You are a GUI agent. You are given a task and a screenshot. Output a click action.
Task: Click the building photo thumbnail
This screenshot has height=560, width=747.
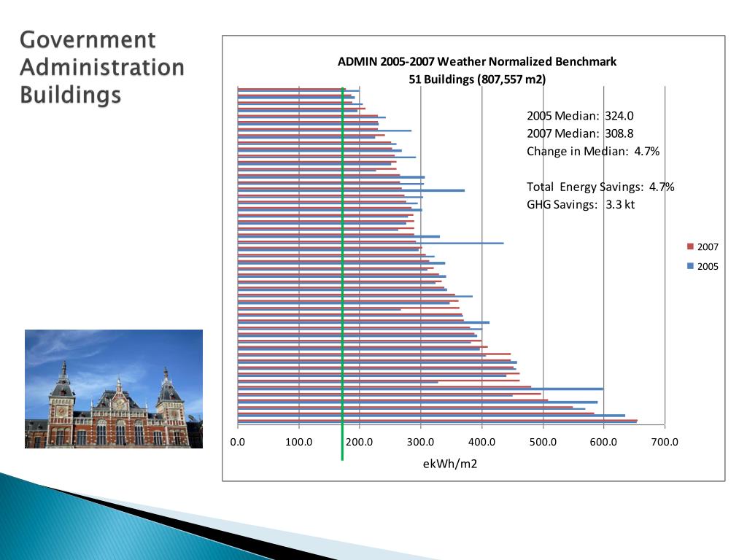pyautogui.click(x=114, y=389)
